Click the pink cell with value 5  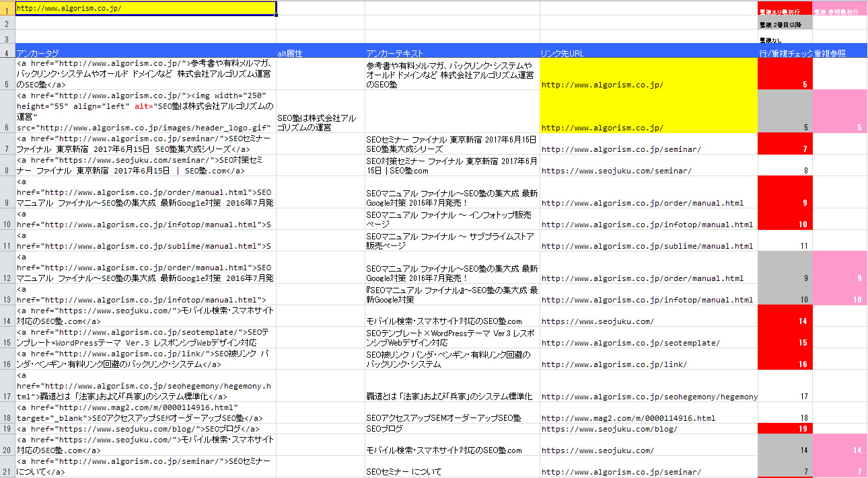point(840,112)
